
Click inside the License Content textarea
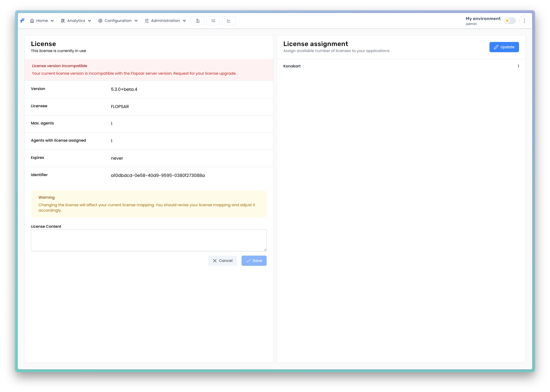[x=149, y=240]
